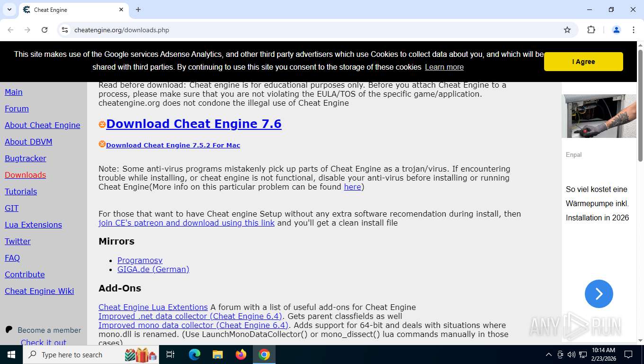Click the Check it out link
Viewport: 644px width, 364px height.
[x=44, y=342]
